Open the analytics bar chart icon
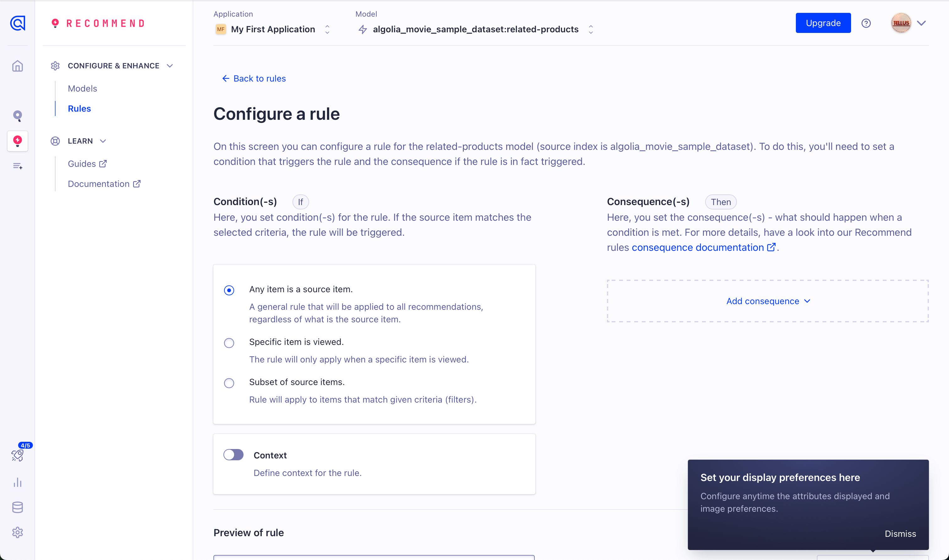949x560 pixels. tap(17, 482)
